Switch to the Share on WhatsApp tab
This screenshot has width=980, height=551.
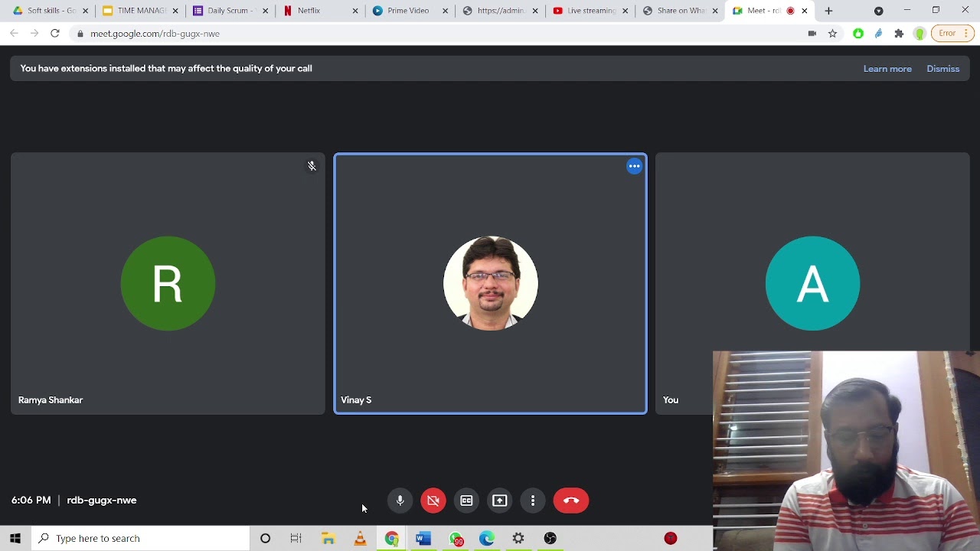click(x=681, y=11)
